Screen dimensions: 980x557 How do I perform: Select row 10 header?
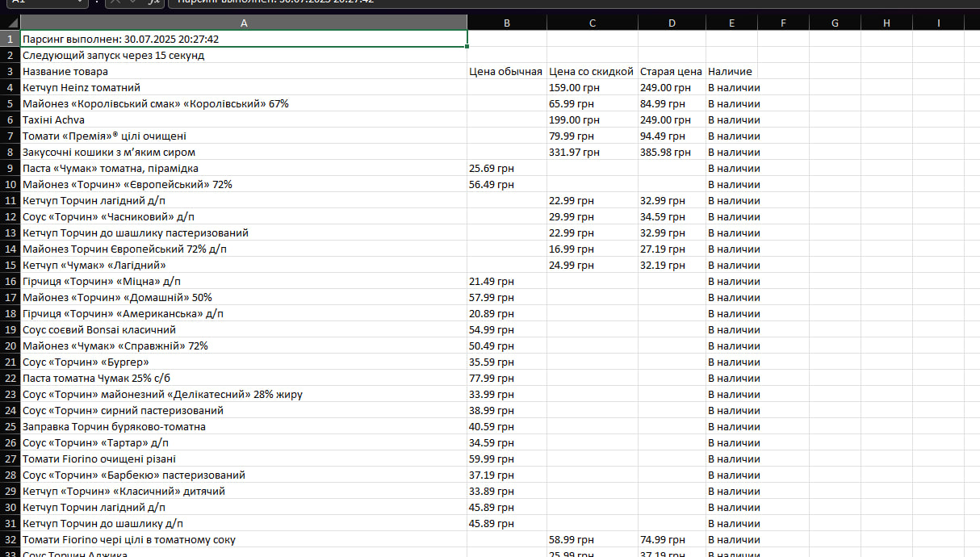click(x=10, y=184)
